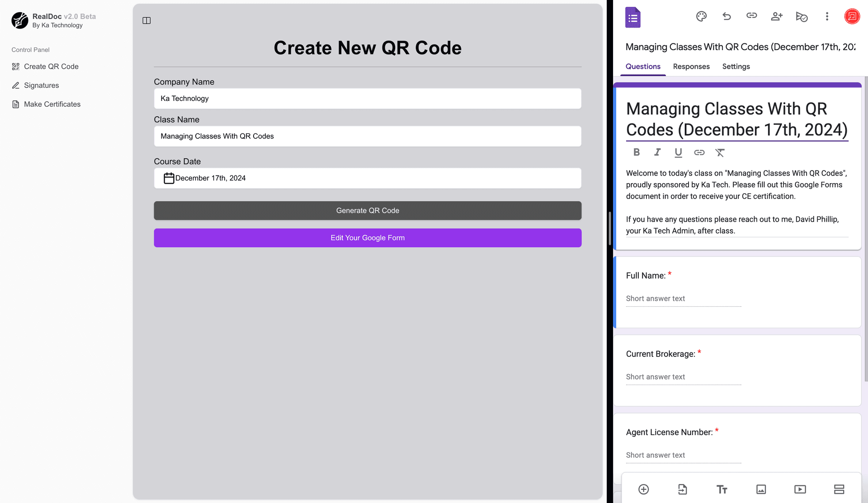Toggle the clear formatting icon in toolbar

click(x=720, y=152)
